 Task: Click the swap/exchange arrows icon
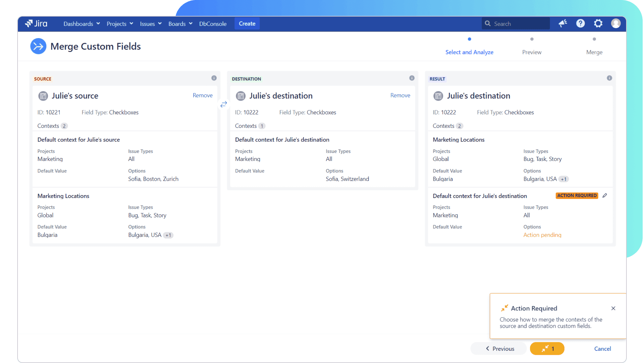click(x=223, y=104)
